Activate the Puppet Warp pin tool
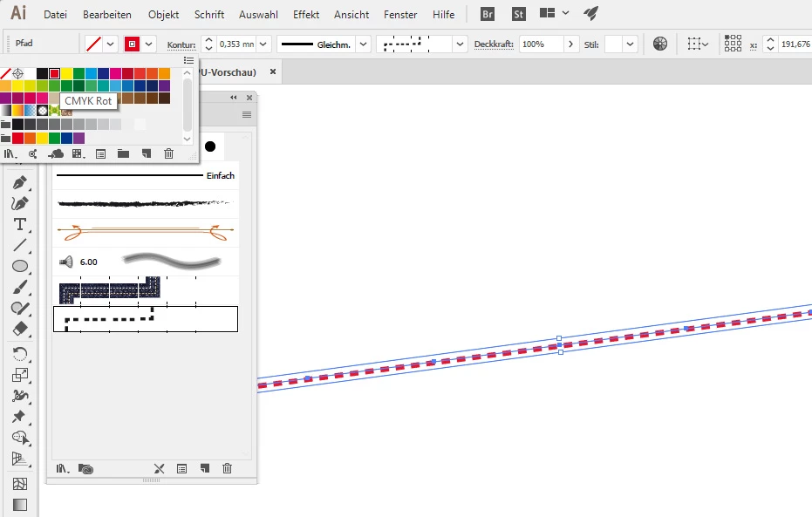 pyautogui.click(x=20, y=417)
